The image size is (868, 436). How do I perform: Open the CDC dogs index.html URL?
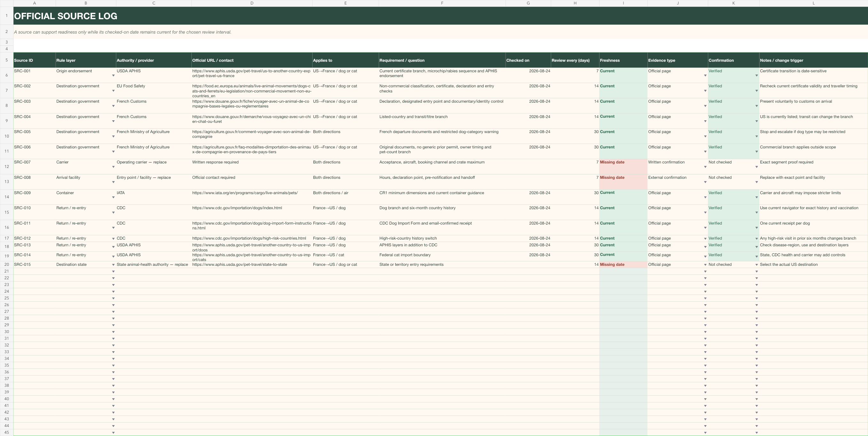pos(237,208)
